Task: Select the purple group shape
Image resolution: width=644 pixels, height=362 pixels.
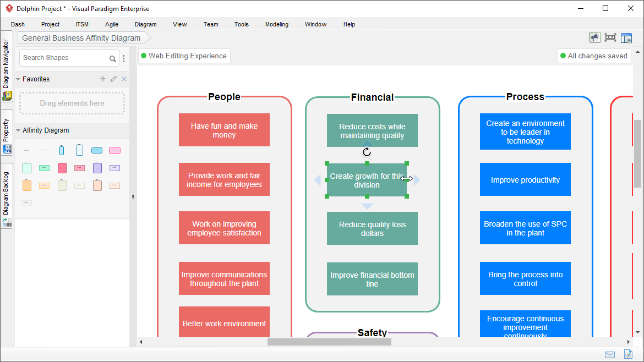Action: click(x=97, y=167)
